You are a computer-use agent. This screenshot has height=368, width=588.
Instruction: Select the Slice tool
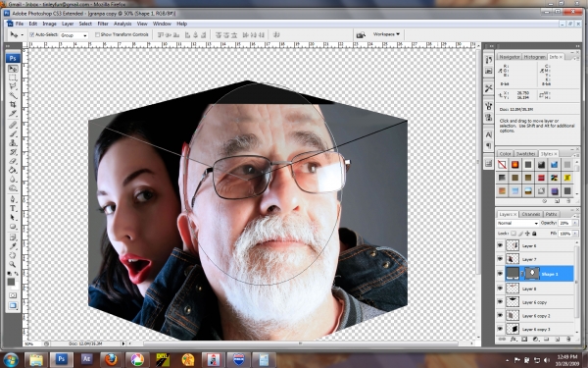pos(13,114)
